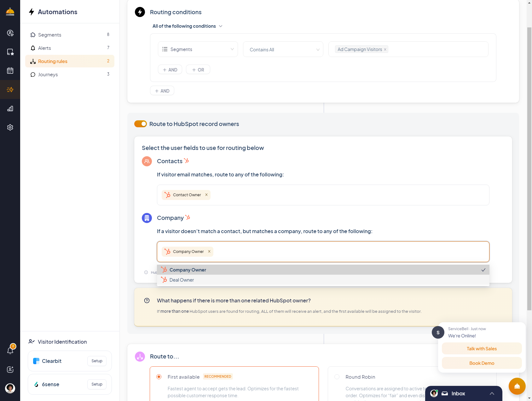Remove the Contact Owner chip

206,195
